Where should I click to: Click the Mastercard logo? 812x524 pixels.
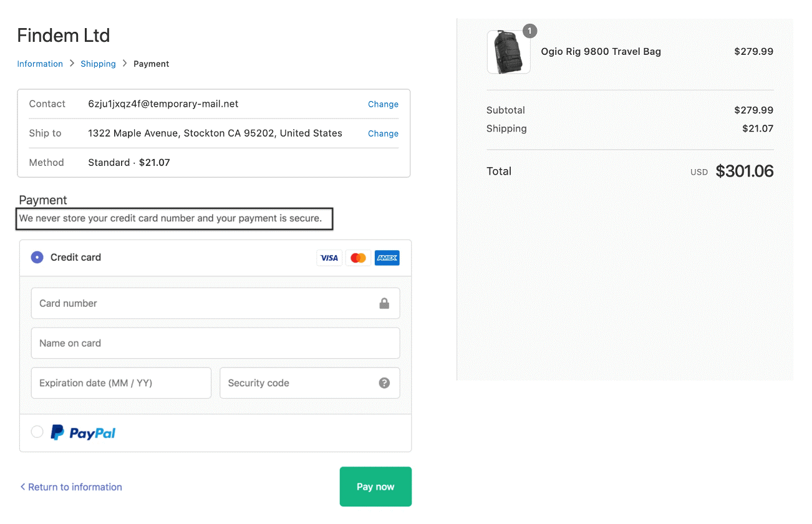[358, 258]
